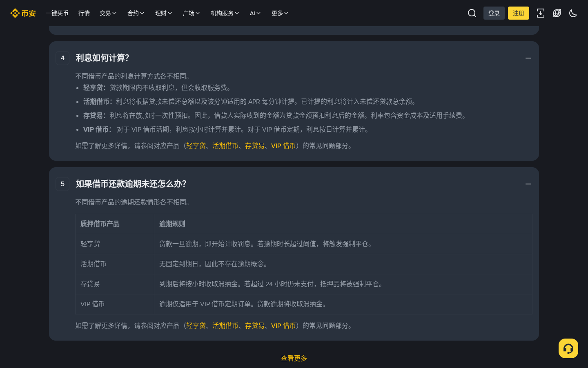Expand the 机构服务 dropdown menu
Viewport: 588px width, 368px height.
tap(225, 13)
